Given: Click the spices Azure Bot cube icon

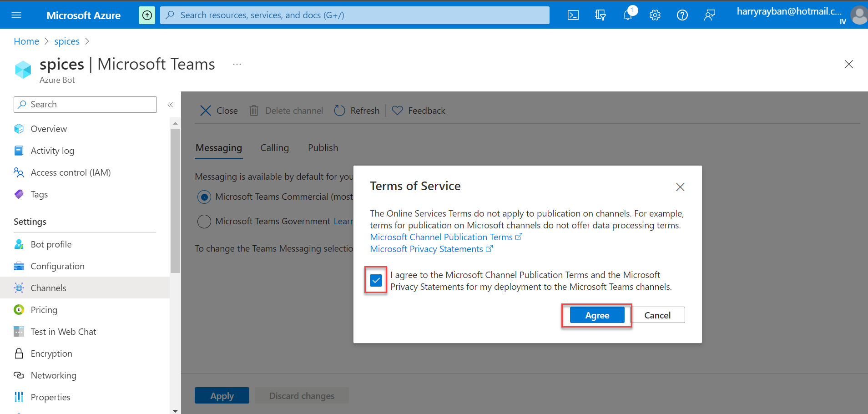Looking at the screenshot, I should point(23,70).
